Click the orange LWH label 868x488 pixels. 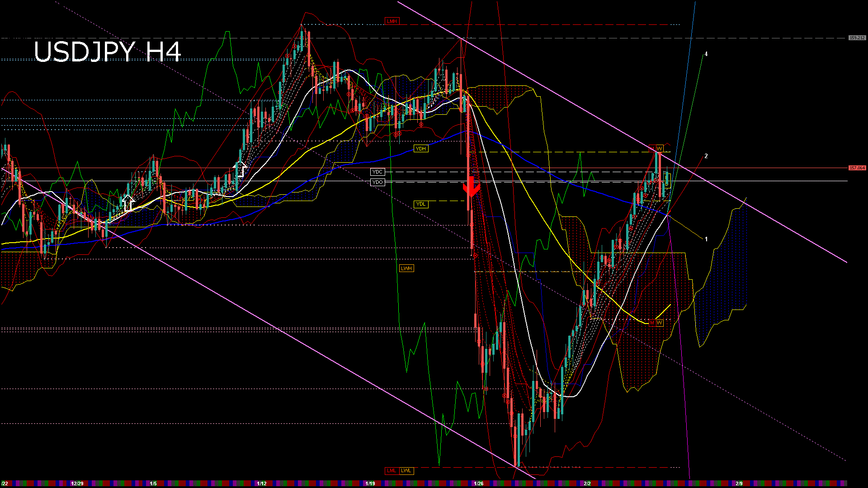tap(406, 268)
